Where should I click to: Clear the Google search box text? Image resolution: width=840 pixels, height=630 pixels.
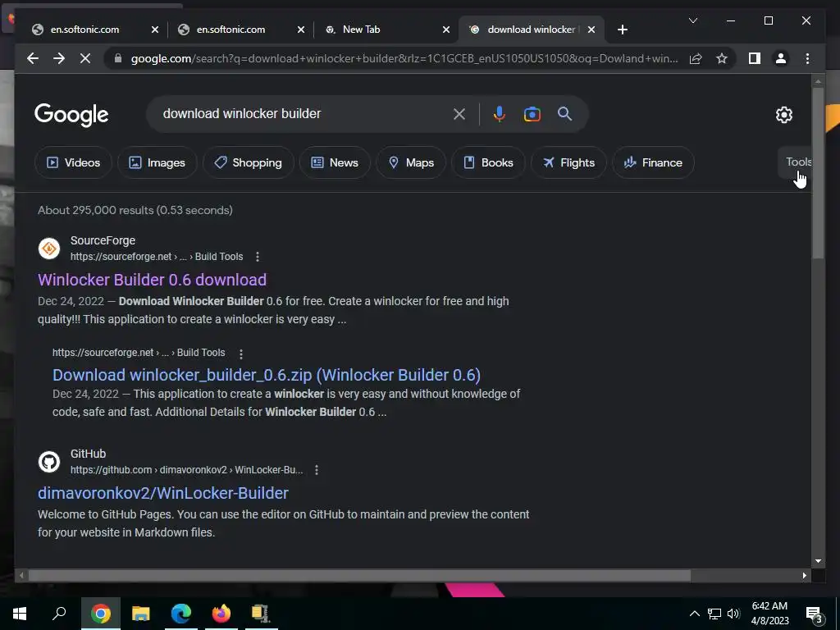[459, 113]
